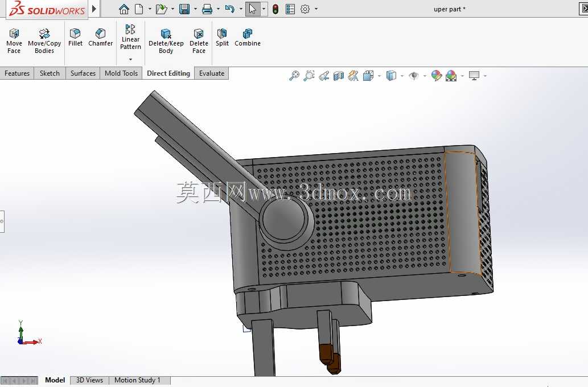The image size is (588, 387).
Task: Select the Move Face tool
Action: pos(14,41)
